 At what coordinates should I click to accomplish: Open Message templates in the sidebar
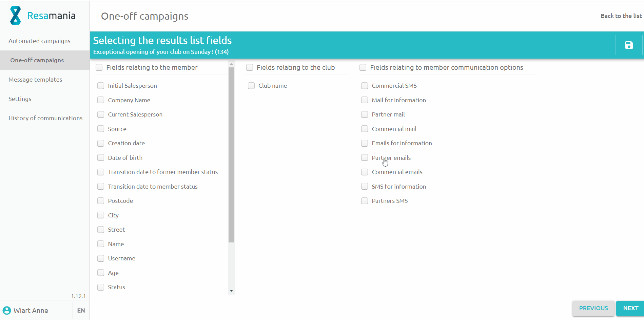coord(35,80)
